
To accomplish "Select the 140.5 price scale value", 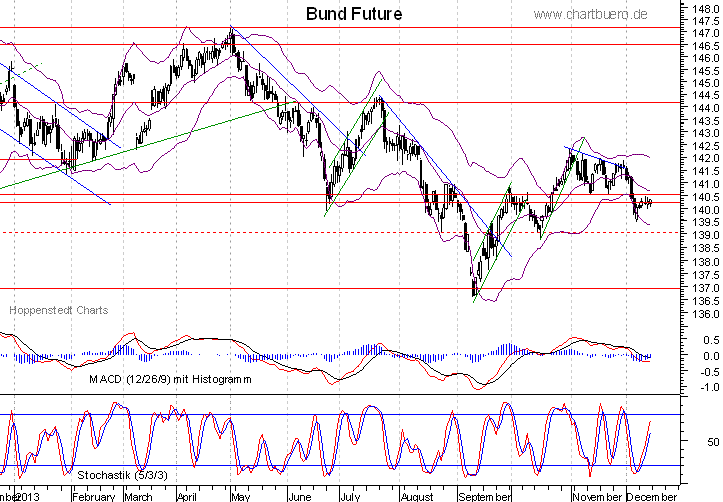I will (x=706, y=197).
